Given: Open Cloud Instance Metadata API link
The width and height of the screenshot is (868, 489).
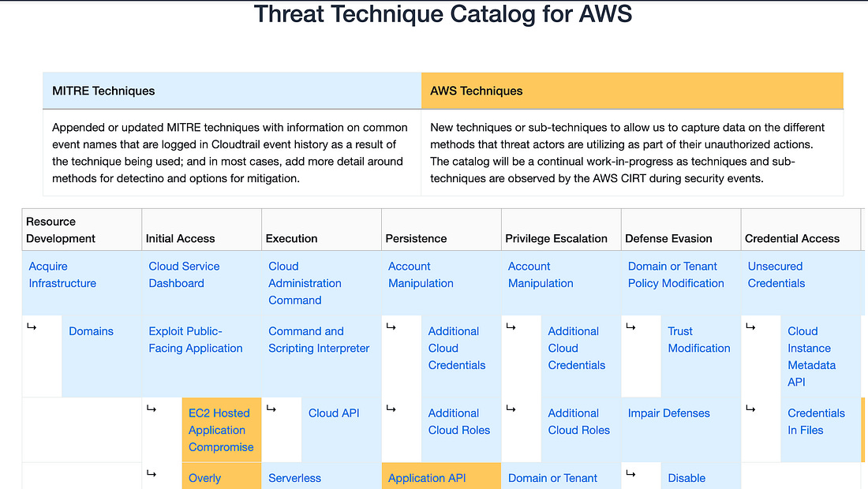Looking at the screenshot, I should tap(811, 356).
